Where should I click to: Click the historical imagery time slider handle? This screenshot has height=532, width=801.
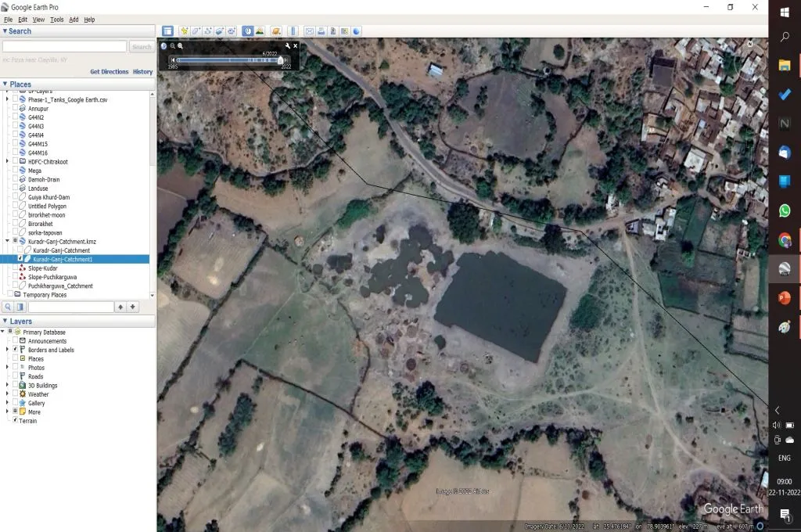(280, 59)
